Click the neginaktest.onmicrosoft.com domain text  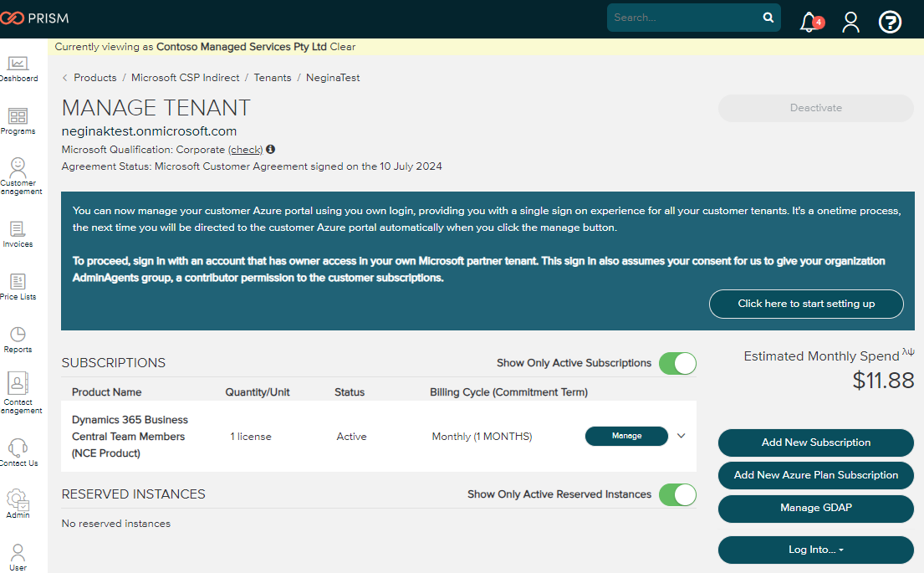pyautogui.click(x=149, y=130)
